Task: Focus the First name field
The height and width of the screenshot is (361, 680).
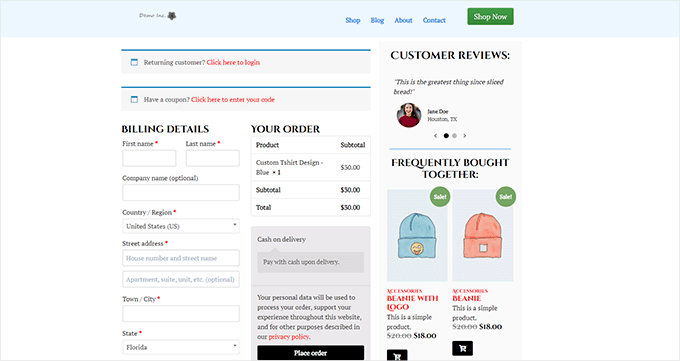Action: (x=149, y=158)
